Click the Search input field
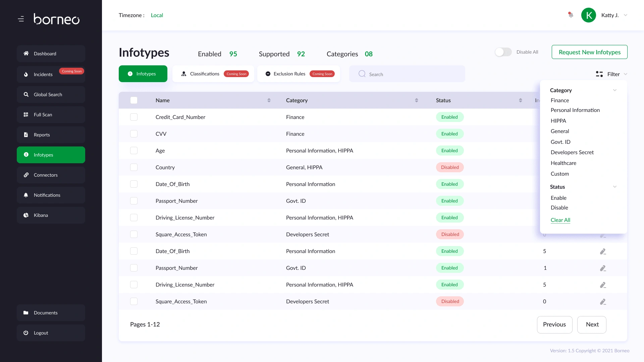 407,74
